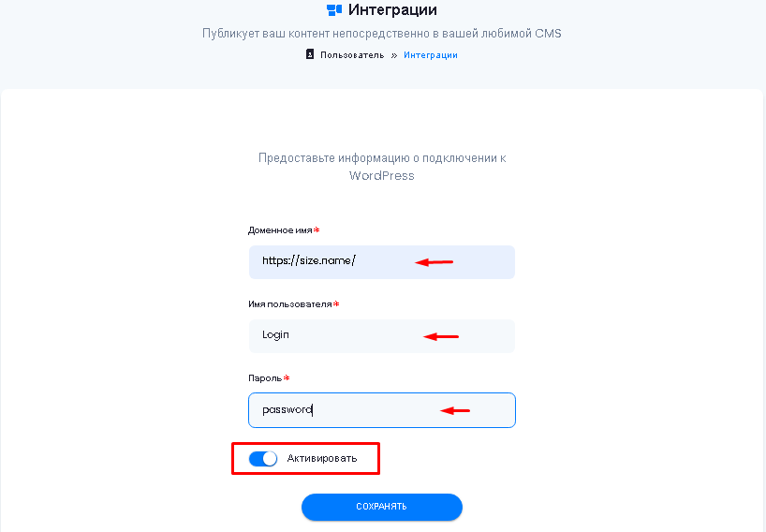Click the blue Интеграции breadcrumb link
This screenshot has width=766, height=532.
pos(431,55)
